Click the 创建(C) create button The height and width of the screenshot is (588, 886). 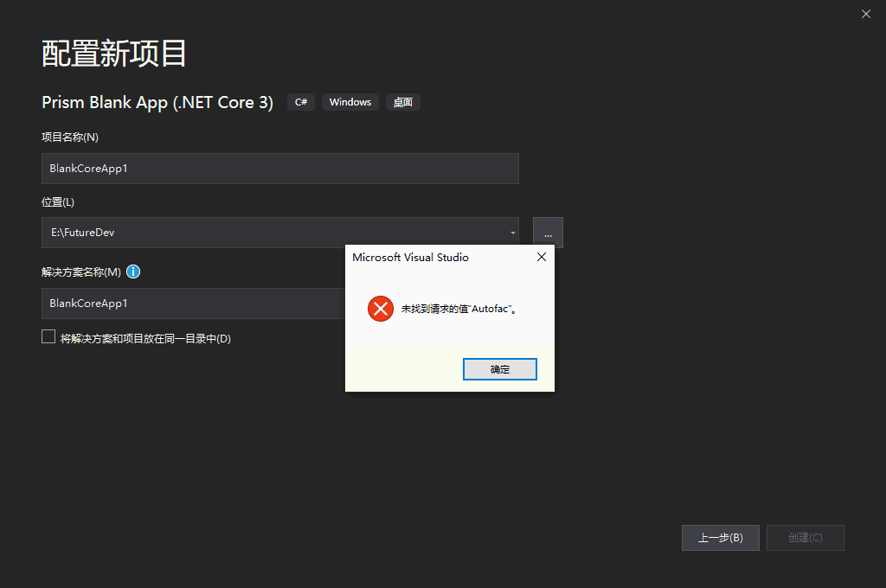pos(806,538)
